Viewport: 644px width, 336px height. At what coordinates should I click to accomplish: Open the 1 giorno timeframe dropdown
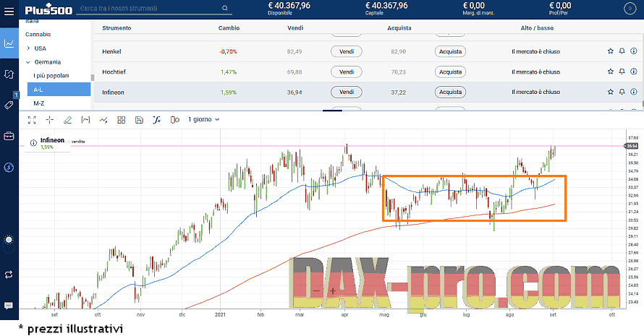[204, 119]
